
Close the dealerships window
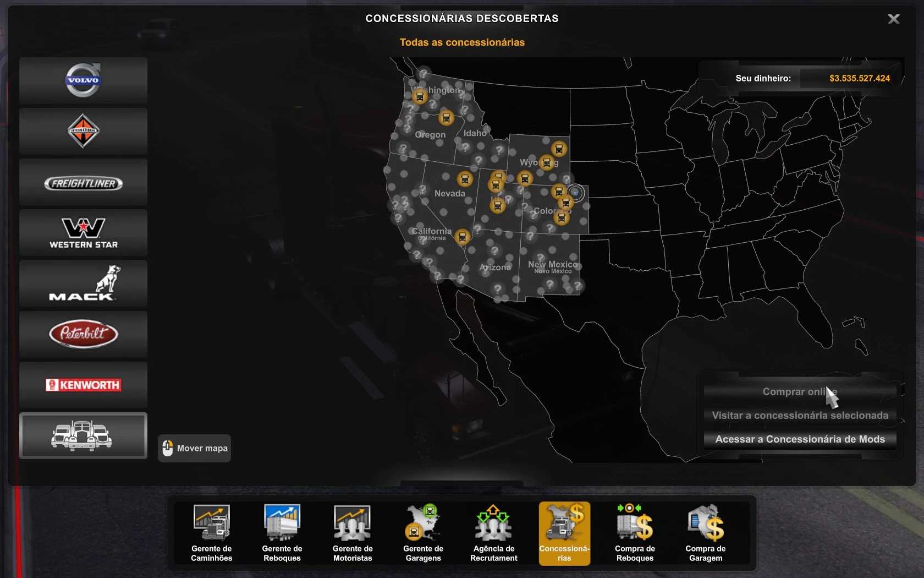coord(893,19)
